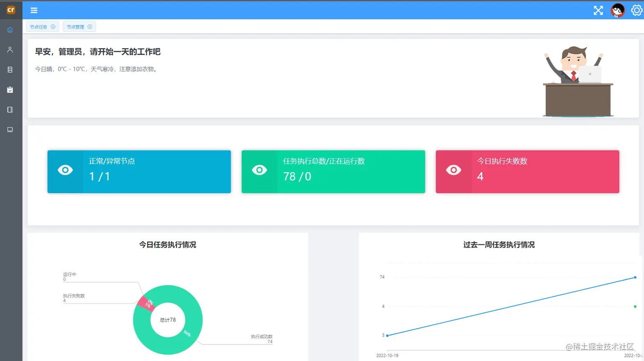
Task: Open the home dashboard icon in sidebar
Action: (x=9, y=29)
